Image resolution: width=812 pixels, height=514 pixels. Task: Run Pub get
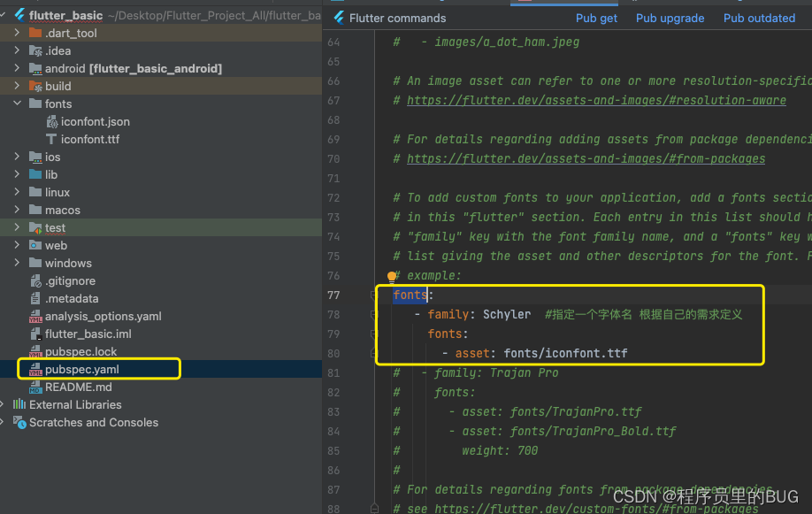tap(596, 18)
